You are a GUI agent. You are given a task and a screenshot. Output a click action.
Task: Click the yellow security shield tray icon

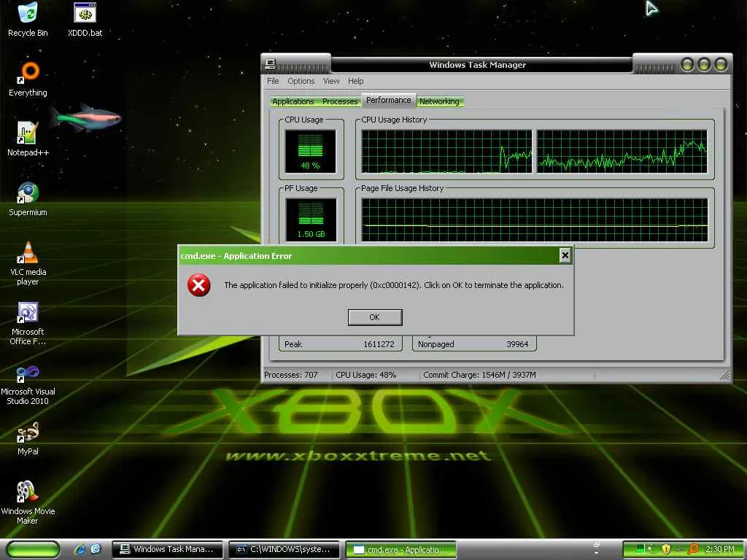(x=666, y=549)
